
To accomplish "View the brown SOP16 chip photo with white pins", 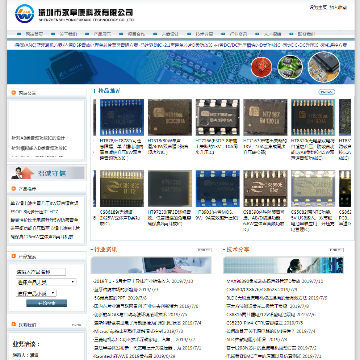I will tap(265, 189).
